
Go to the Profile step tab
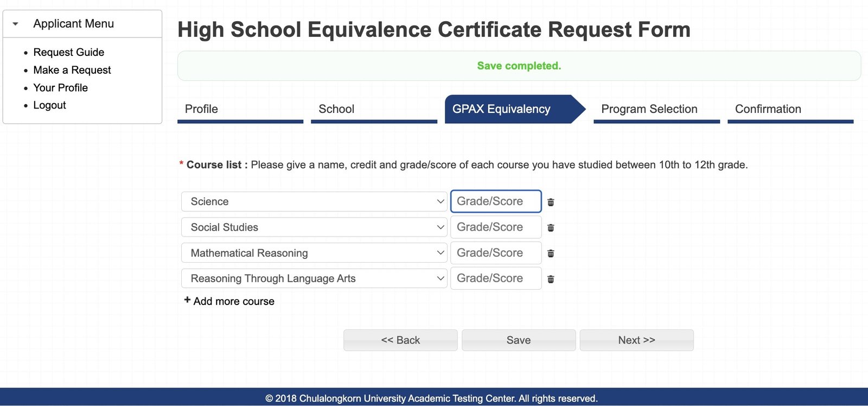point(240,109)
